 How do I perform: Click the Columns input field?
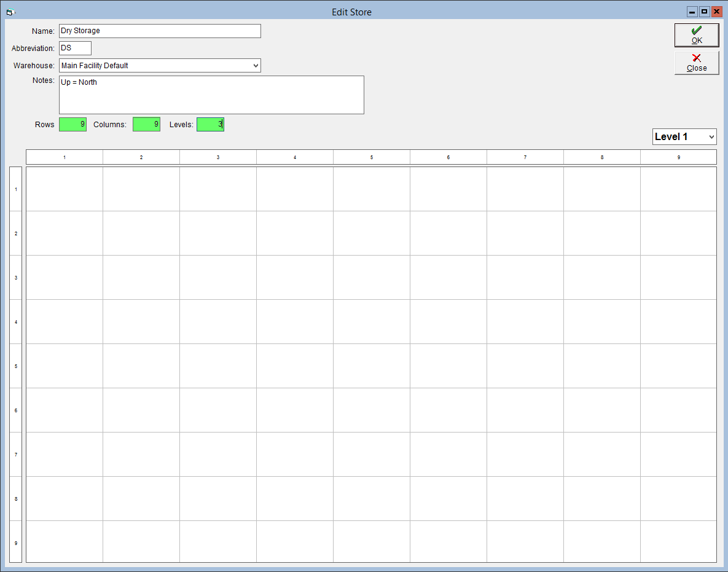(x=146, y=125)
